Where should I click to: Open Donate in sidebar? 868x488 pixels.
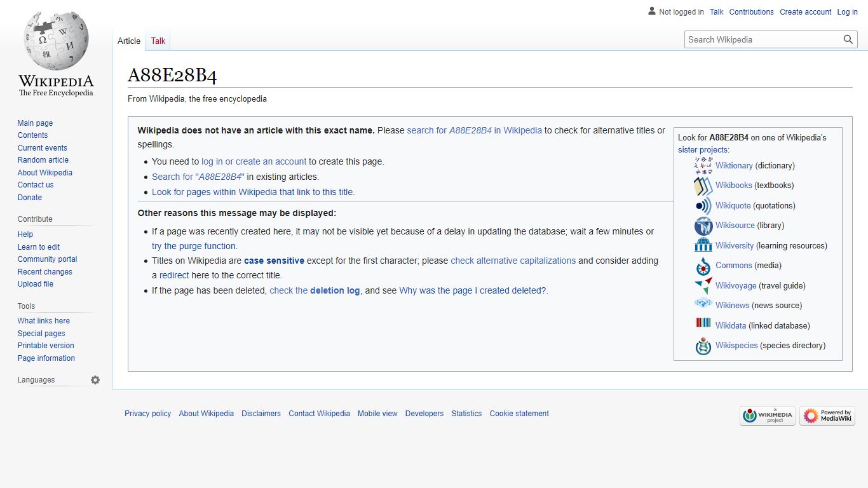30,198
